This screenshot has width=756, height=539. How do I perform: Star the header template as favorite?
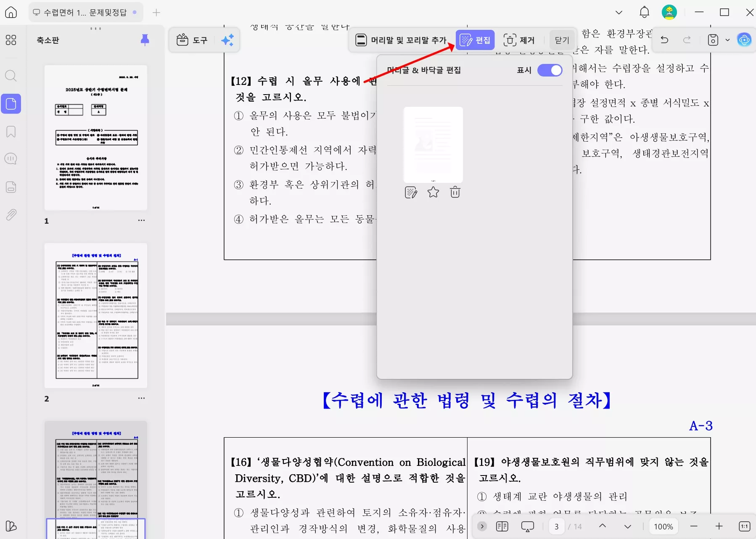433,192
